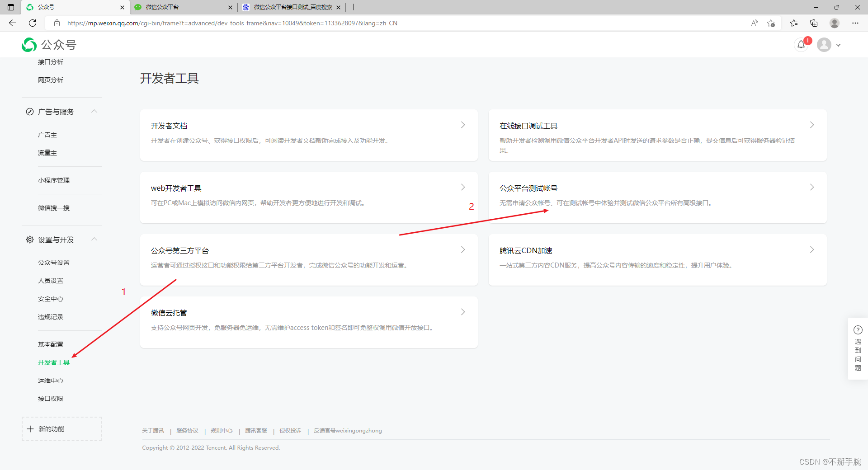This screenshot has width=868, height=470.
Task: Open the 公众平台测试帐号 card
Action: [x=657, y=197]
